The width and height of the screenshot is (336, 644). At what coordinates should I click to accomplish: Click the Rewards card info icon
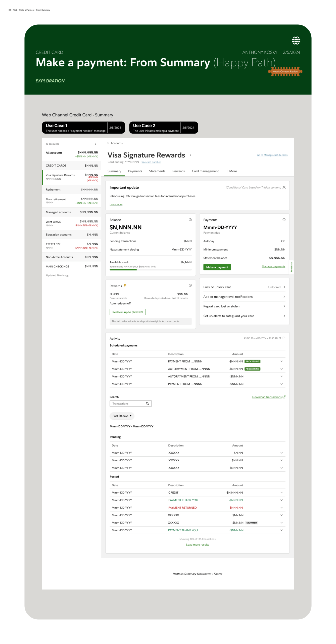(x=190, y=285)
